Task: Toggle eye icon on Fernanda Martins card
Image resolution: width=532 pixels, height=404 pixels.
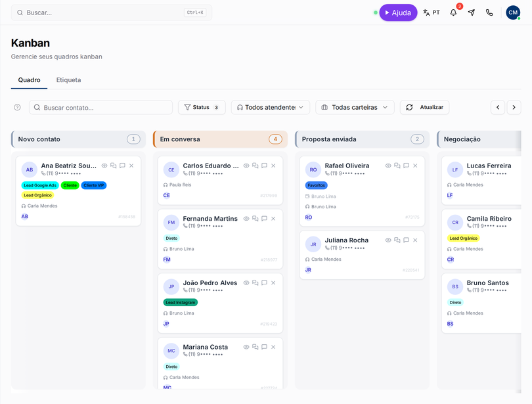Action: pos(246,219)
